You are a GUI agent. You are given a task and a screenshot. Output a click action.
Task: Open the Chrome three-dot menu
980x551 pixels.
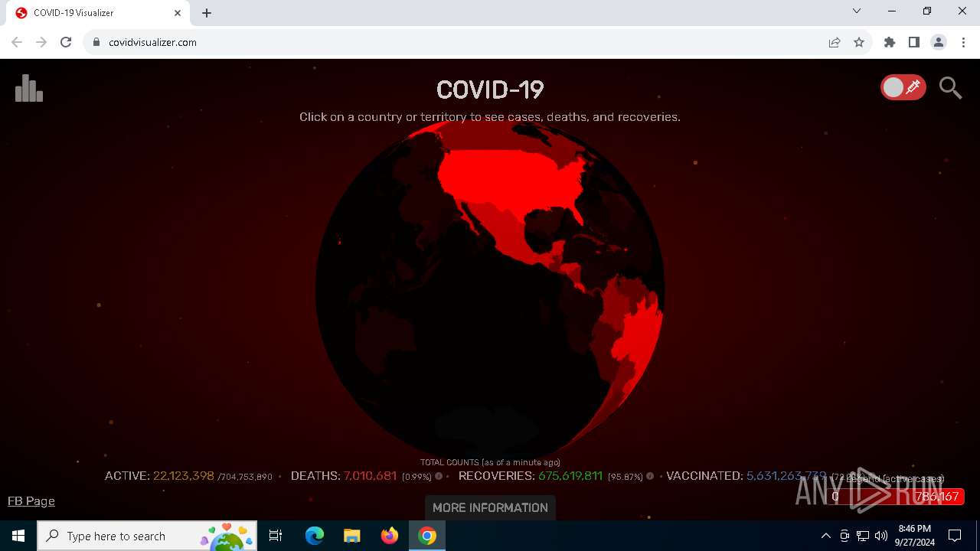coord(963,42)
